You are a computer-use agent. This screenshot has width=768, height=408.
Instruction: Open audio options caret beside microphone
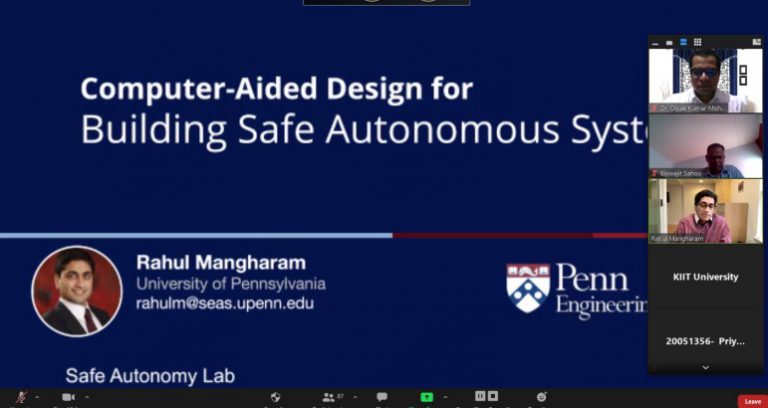[x=37, y=397]
